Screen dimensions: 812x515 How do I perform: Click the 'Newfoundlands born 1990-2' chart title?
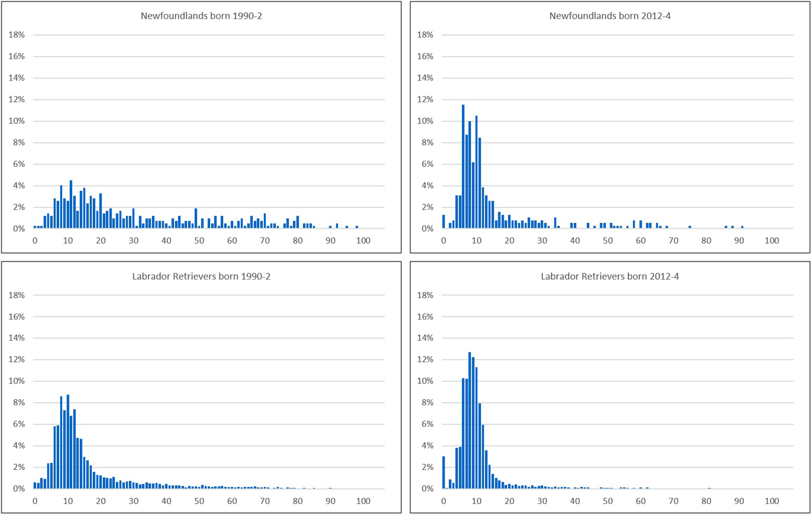[201, 16]
